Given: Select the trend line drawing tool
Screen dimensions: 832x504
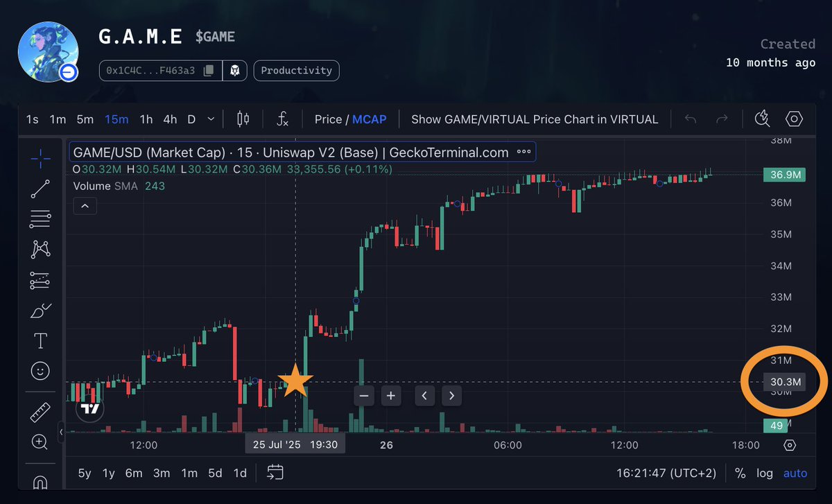Looking at the screenshot, I should click(40, 189).
